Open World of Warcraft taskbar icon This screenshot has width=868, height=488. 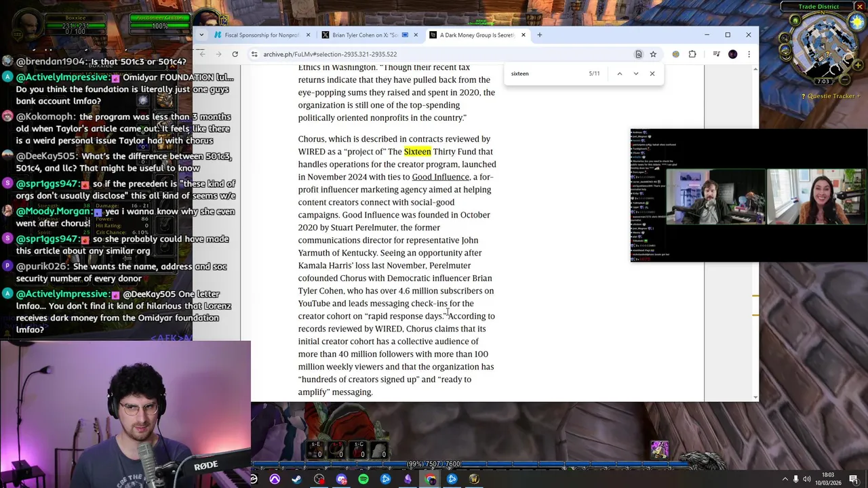[x=474, y=480]
